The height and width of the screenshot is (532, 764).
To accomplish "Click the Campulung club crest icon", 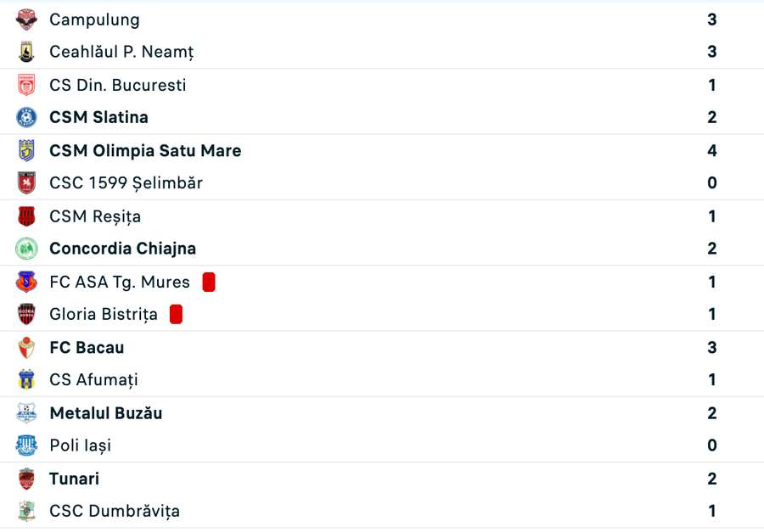I will (x=25, y=19).
